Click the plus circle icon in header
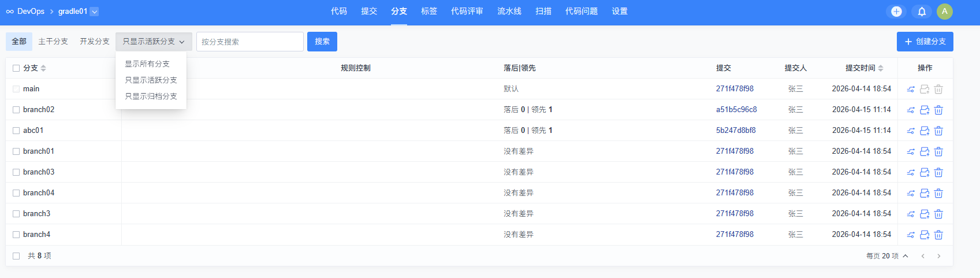The width and height of the screenshot is (980, 278). click(896, 12)
